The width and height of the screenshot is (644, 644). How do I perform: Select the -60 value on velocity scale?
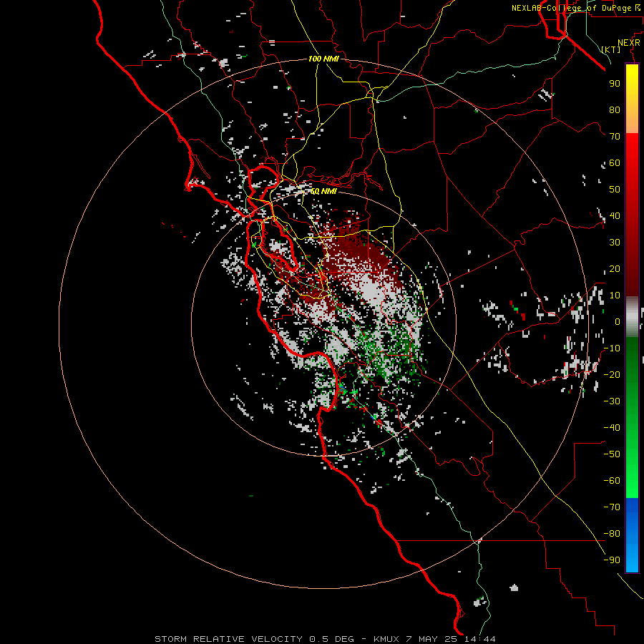click(x=612, y=481)
